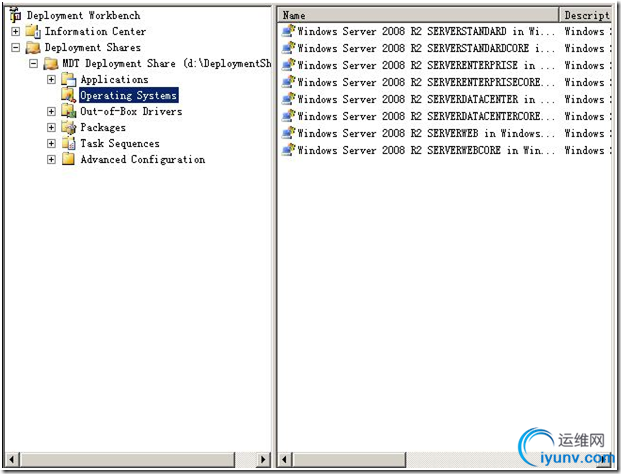Click the SERVERDATACENTER in ... OS item icon
621x474 pixels.
(x=288, y=99)
